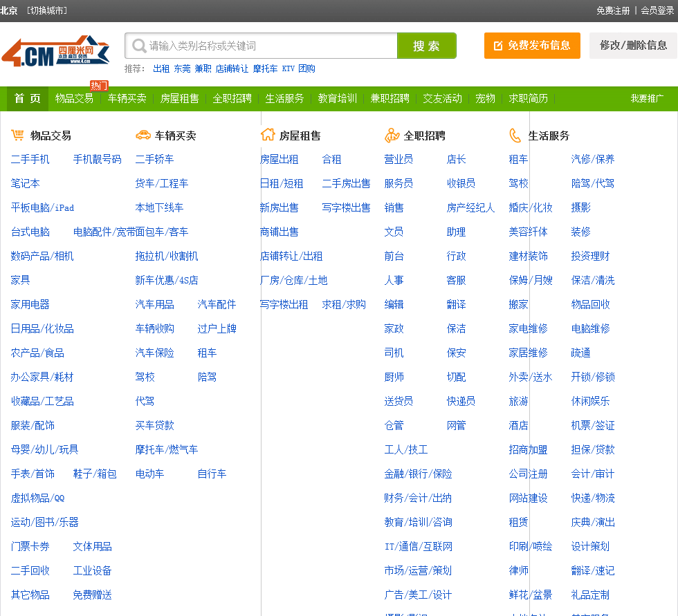Viewport: 678px width, 616px height.
Task: Open the 求租/求购 category
Action: click(x=344, y=305)
